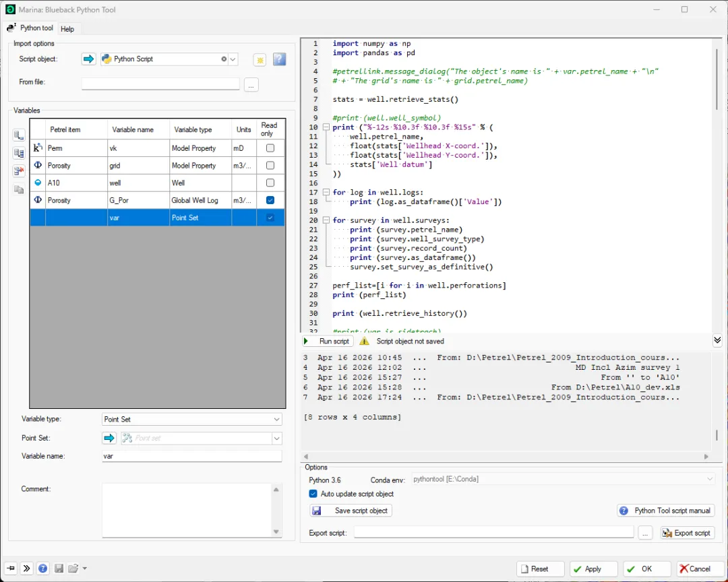The image size is (728, 582).
Task: Click the Porosity icon in grid row
Action: point(38,165)
